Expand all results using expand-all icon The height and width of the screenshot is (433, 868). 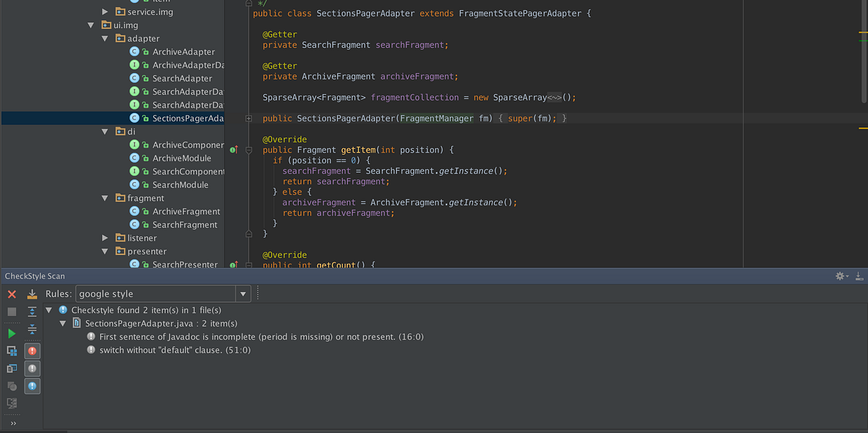[32, 312]
